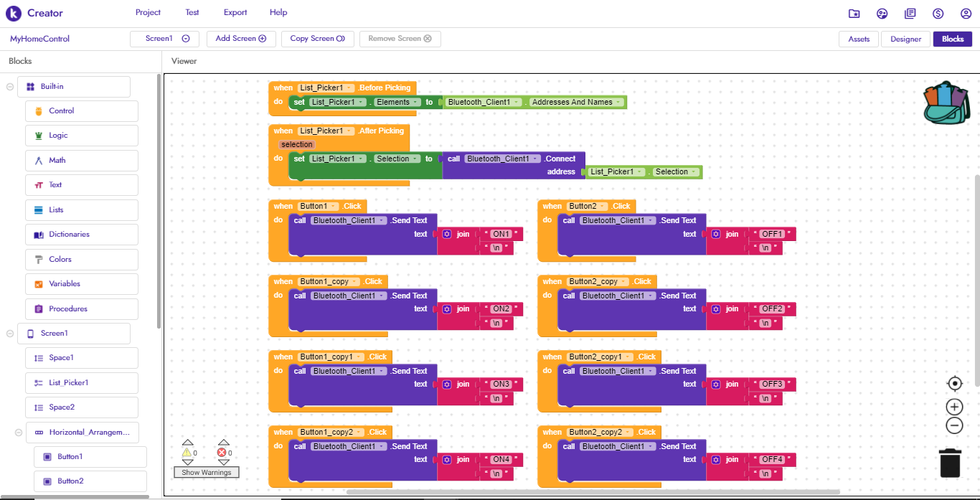The image size is (980, 500).
Task: Zoom out the blocks workspace
Action: [954, 425]
